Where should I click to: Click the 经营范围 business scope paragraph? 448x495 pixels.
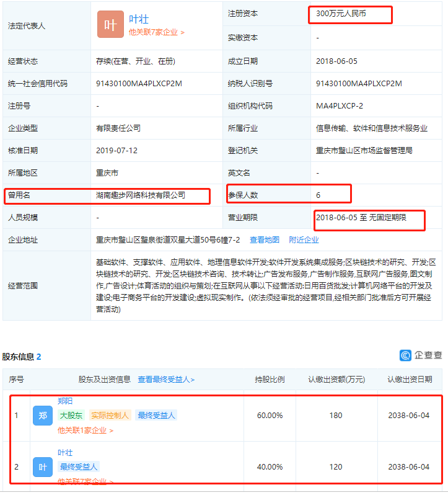(266, 286)
